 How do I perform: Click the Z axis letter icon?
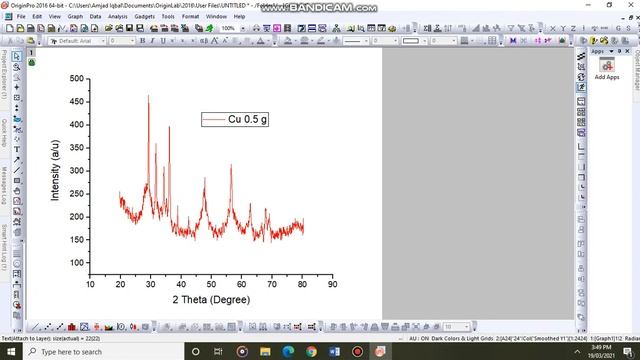(x=573, y=29)
